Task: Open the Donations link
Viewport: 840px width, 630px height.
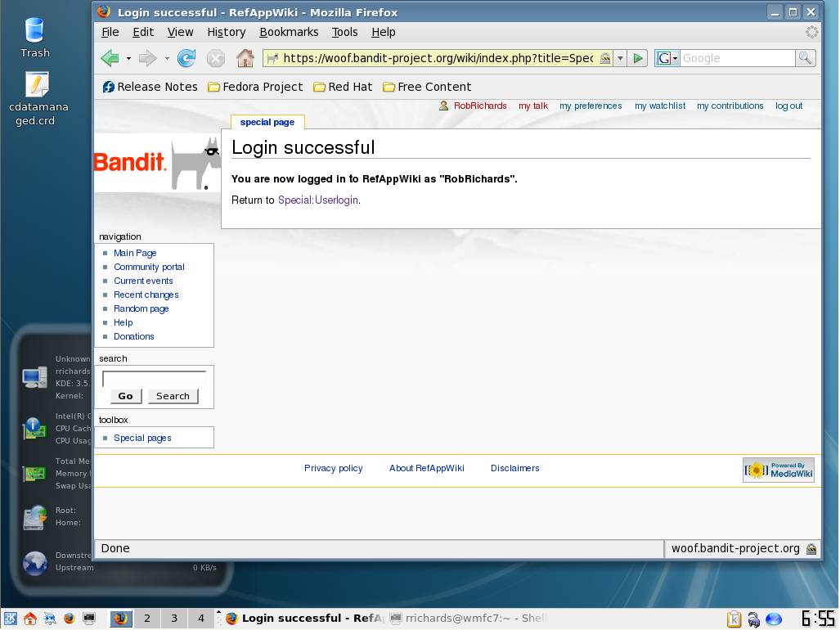Action: pyautogui.click(x=133, y=336)
